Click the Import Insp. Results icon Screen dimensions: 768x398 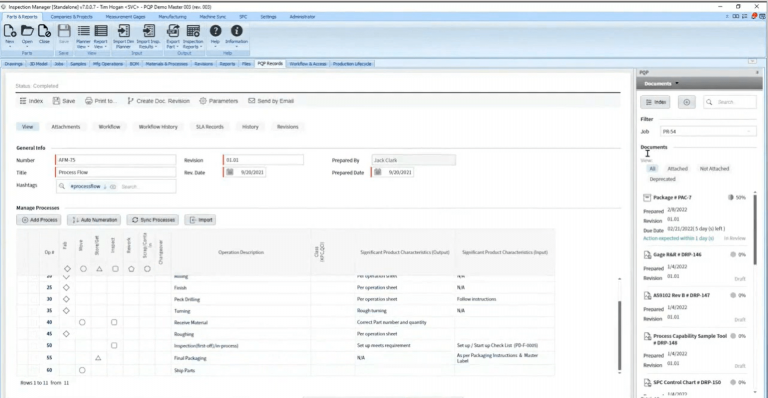(x=148, y=31)
